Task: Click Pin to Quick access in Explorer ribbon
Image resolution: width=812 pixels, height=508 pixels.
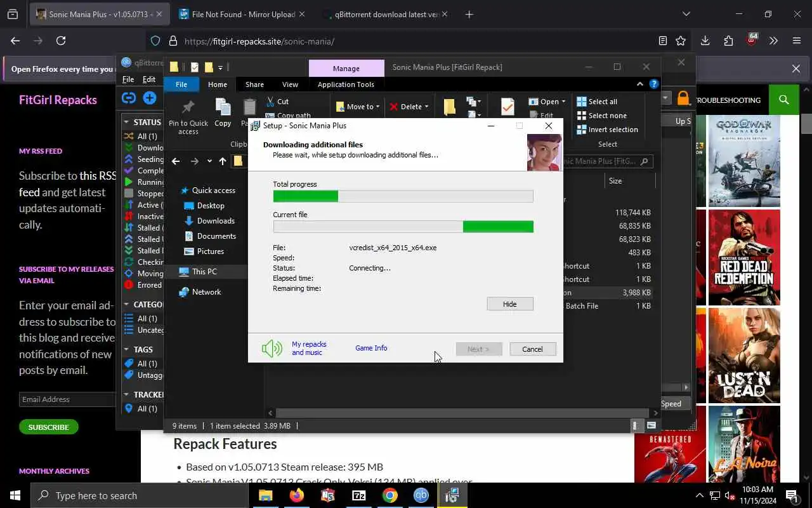Action: (188, 117)
